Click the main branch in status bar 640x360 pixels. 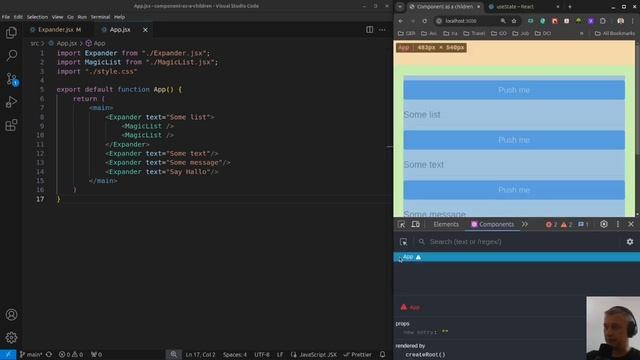point(31,355)
